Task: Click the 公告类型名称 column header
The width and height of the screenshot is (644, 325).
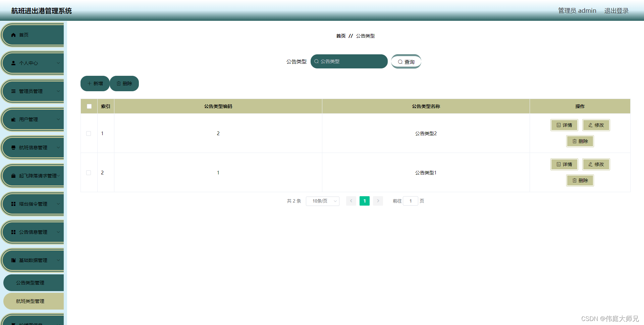Action: pyautogui.click(x=426, y=106)
